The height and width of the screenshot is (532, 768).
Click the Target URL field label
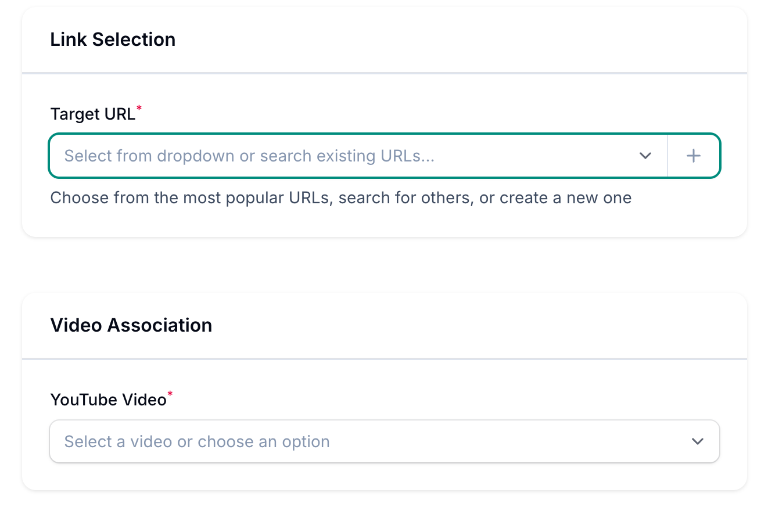(92, 114)
